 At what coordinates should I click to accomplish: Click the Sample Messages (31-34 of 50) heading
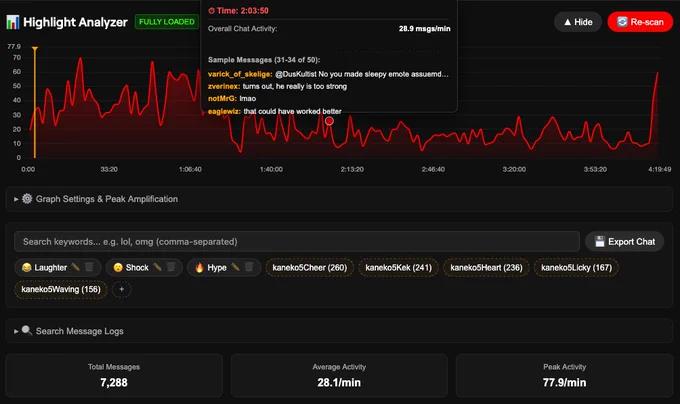[x=264, y=60]
